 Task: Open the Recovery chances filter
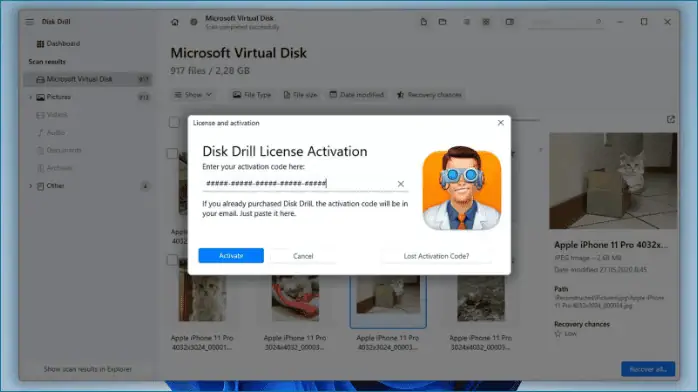click(x=429, y=95)
